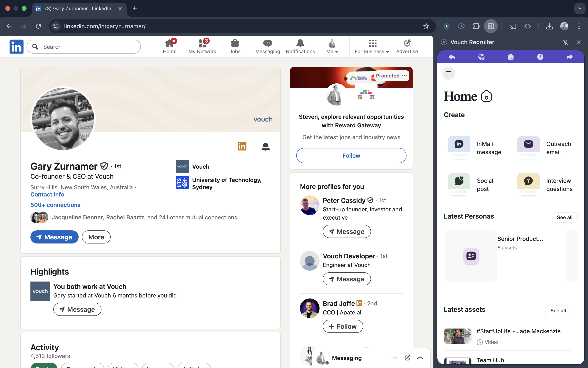Message Gary from Highlights section
Viewport: 588px width, 368px height.
click(x=77, y=309)
